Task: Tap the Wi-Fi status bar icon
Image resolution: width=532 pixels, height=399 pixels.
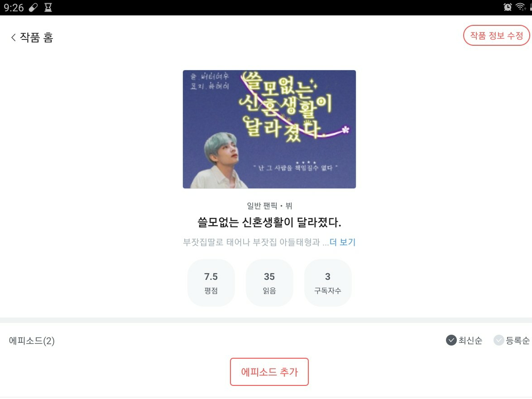Action: coord(521,7)
